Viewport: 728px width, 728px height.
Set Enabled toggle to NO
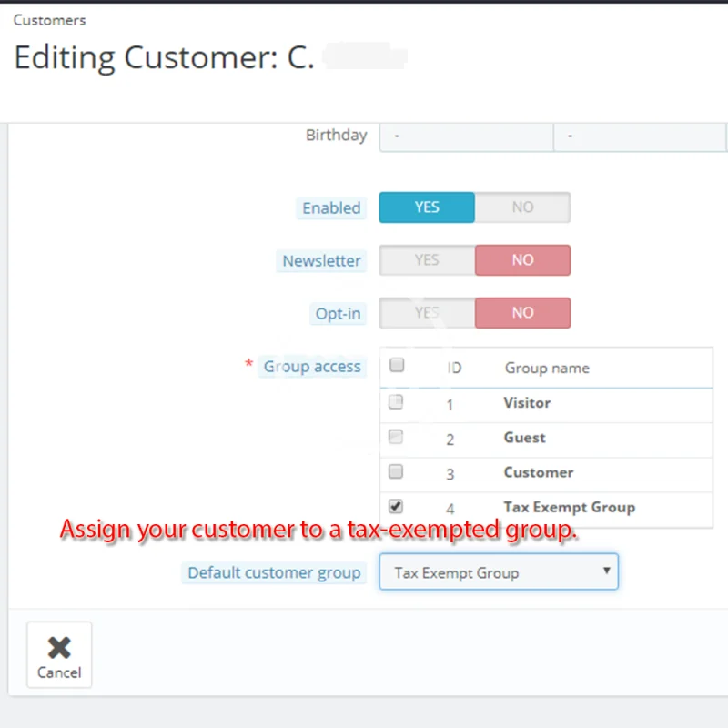(x=522, y=207)
